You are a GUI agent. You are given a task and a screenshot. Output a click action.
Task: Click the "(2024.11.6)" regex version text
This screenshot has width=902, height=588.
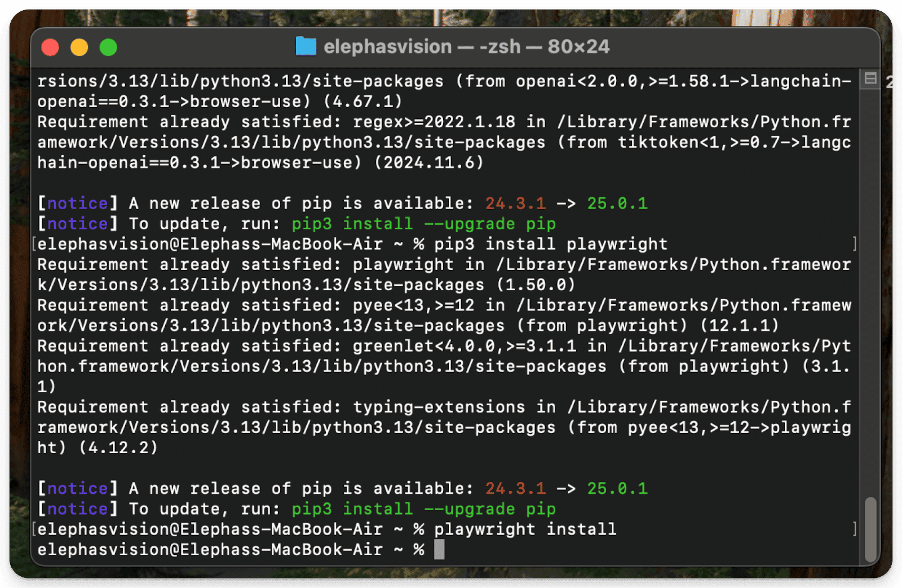(428, 163)
